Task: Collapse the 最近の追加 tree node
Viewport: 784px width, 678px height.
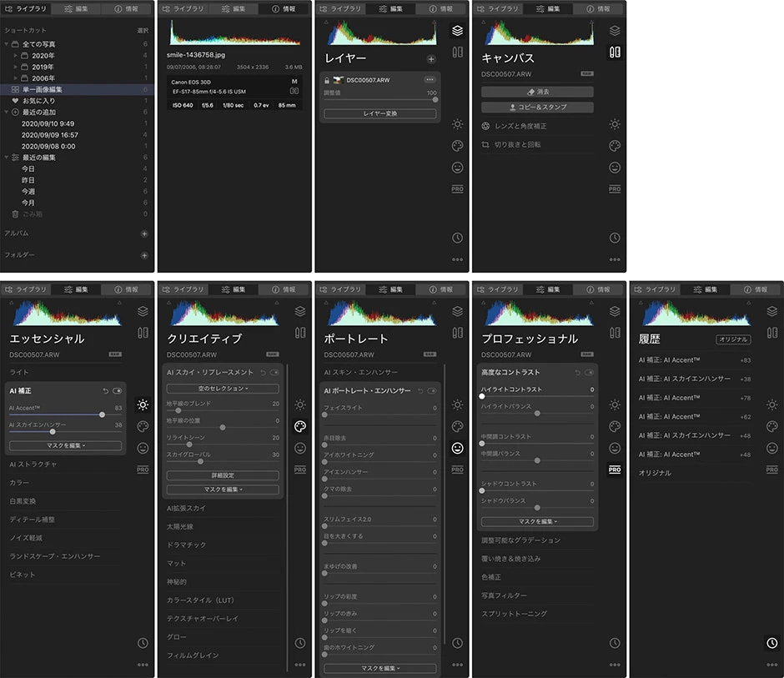Action: (6, 112)
